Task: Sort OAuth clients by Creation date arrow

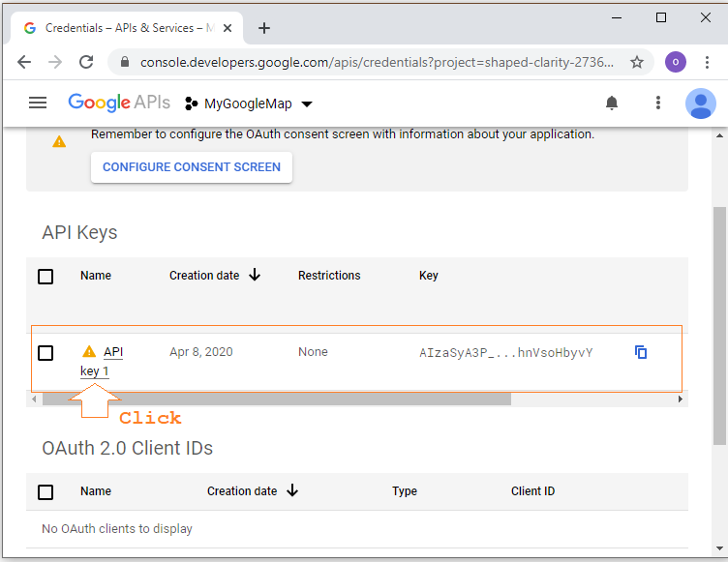Action: pos(292,490)
